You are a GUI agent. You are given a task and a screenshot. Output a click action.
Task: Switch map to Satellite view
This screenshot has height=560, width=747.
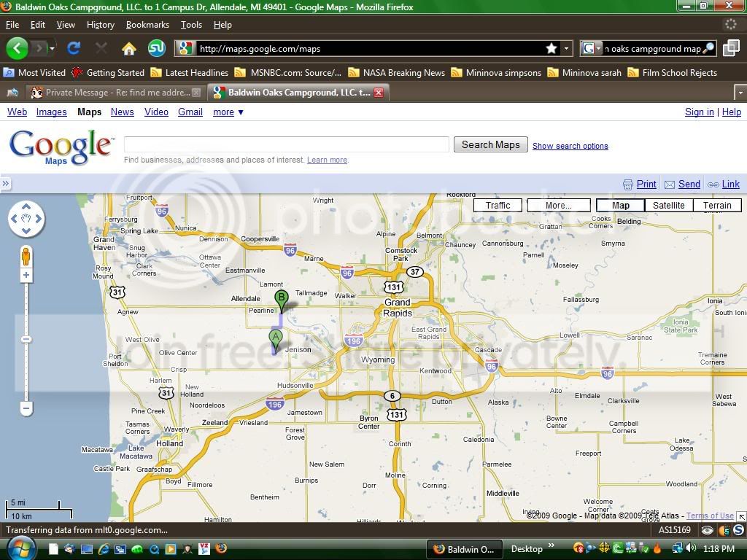(668, 205)
